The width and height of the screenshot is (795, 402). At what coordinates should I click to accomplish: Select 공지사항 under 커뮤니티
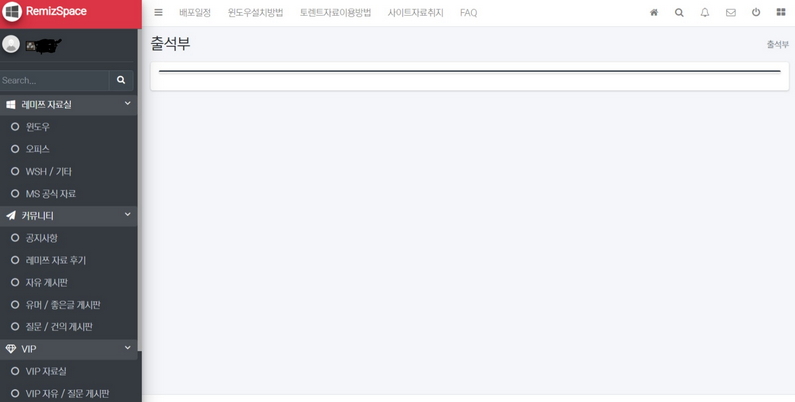click(42, 238)
